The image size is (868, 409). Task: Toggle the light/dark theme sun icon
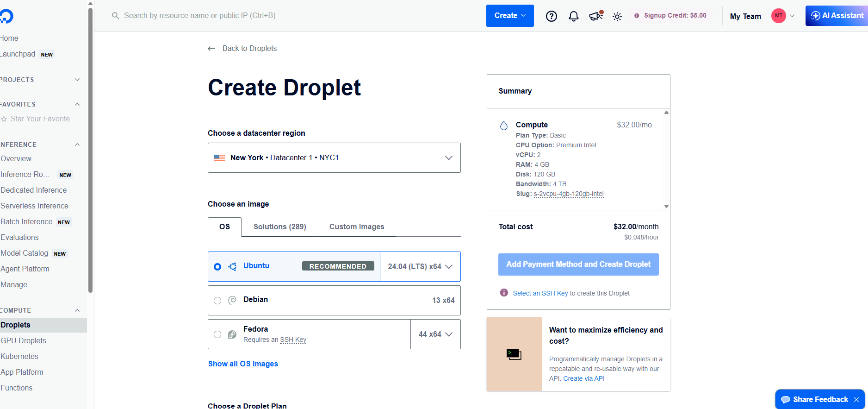click(617, 17)
